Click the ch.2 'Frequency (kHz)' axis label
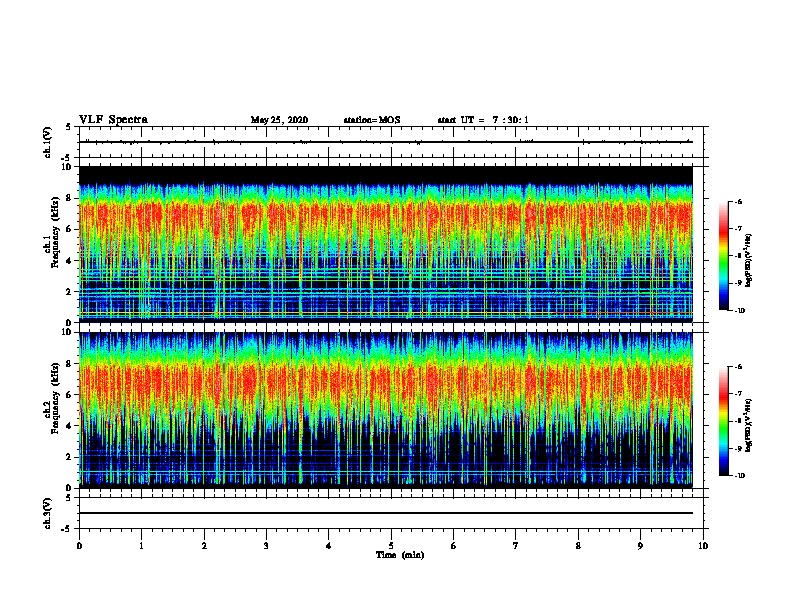Image resolution: width=792 pixels, height=612 pixels. click(55, 398)
